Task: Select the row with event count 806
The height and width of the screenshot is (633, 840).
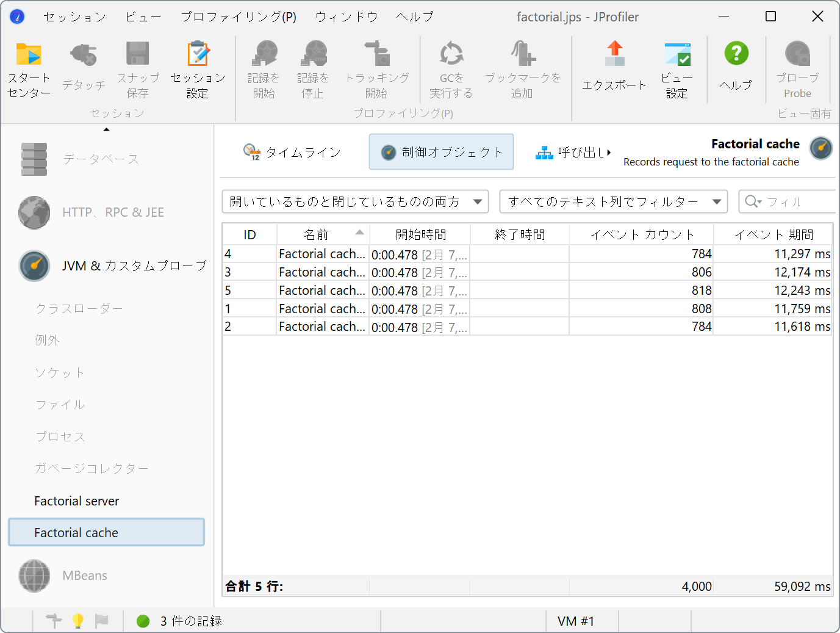Action: click(527, 272)
